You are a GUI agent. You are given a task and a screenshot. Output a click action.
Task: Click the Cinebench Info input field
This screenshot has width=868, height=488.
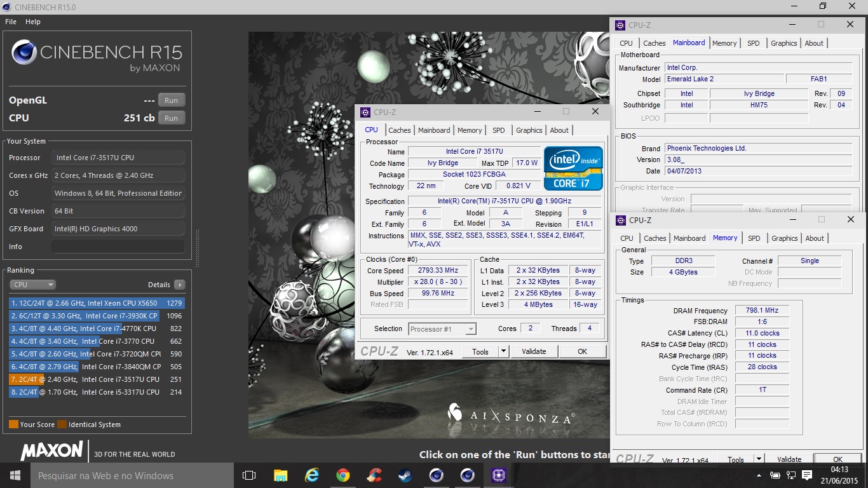(x=118, y=247)
